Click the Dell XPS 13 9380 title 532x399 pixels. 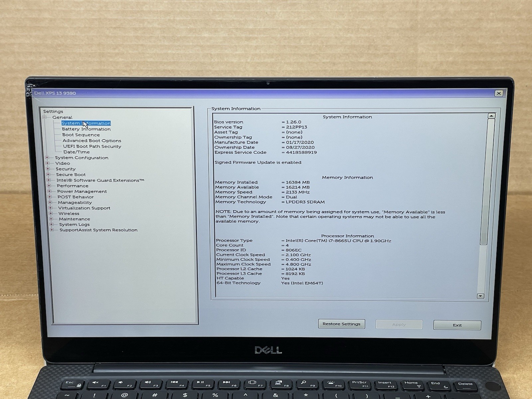click(x=55, y=93)
